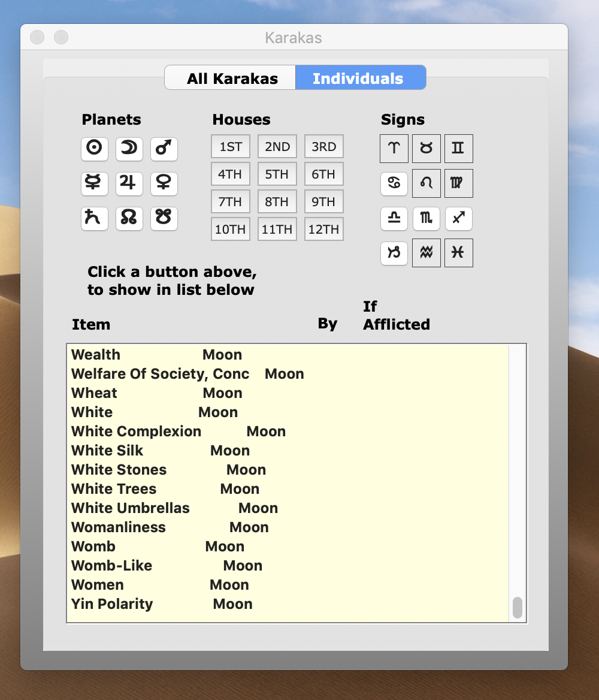The image size is (599, 700).
Task: Switch to the All Karakas tab
Action: click(x=232, y=79)
